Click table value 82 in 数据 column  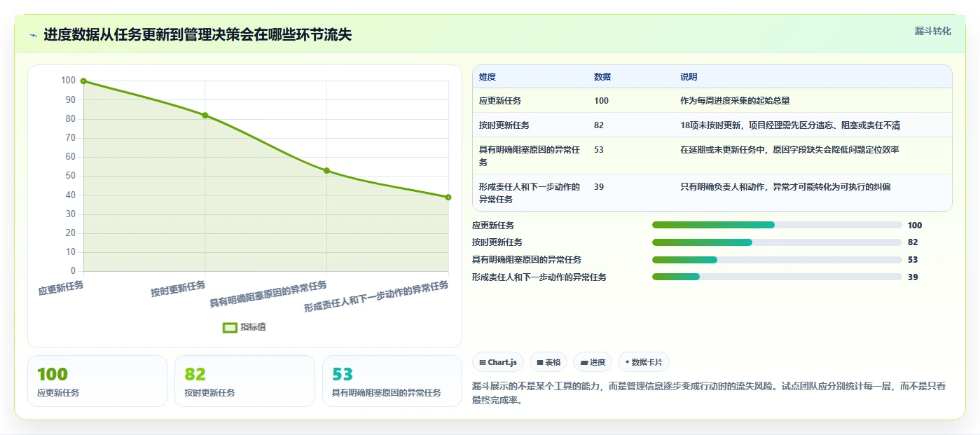coord(599,125)
